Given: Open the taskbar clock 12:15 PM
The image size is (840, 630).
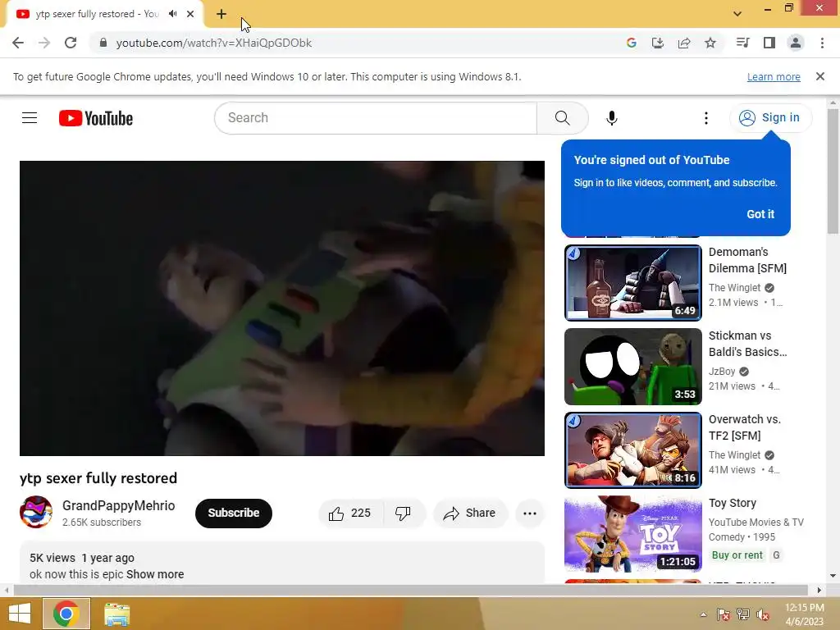Looking at the screenshot, I should coord(804,614).
